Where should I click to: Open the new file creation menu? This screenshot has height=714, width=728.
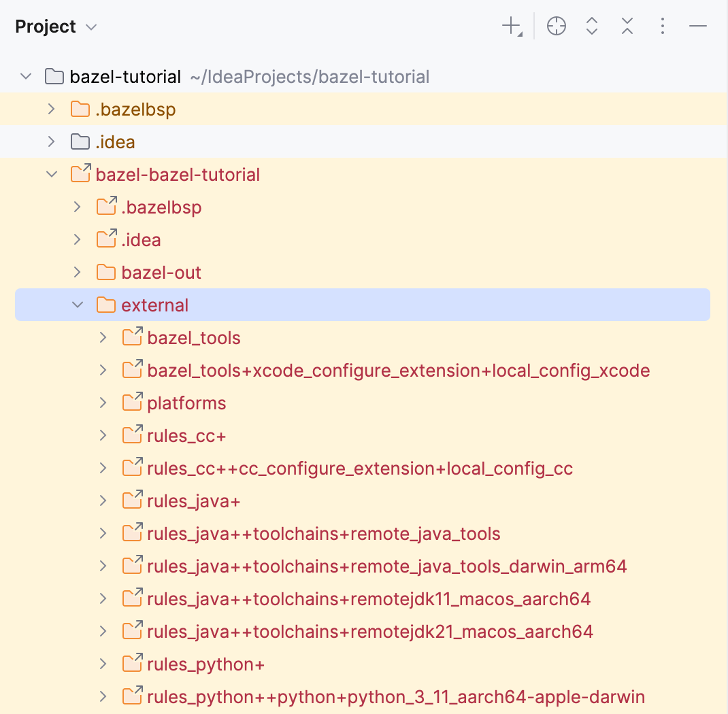511,26
